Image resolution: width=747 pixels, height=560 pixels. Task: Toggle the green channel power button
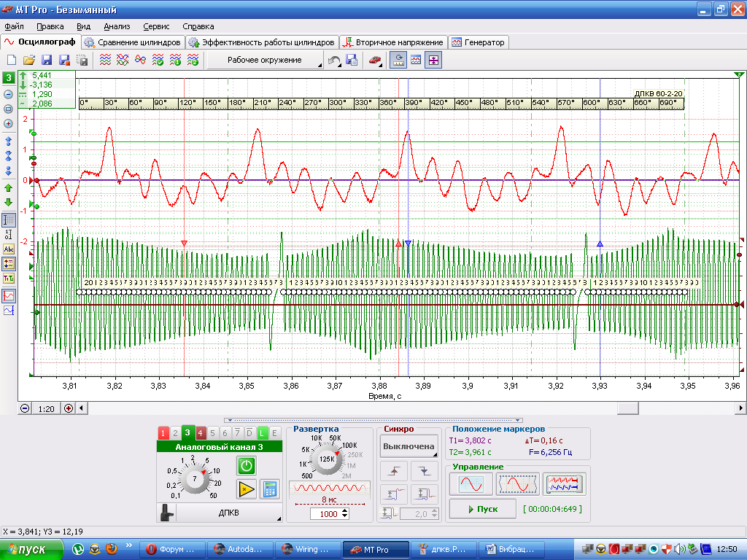247,466
